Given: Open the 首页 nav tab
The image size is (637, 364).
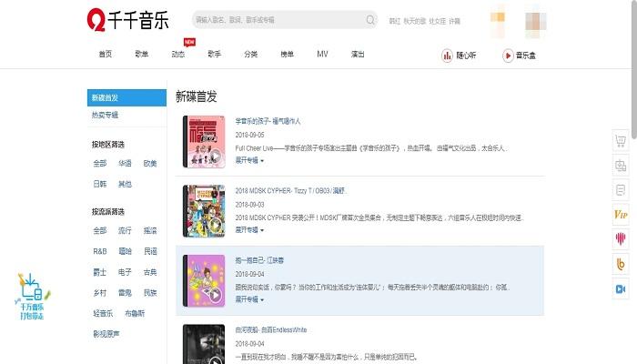Looking at the screenshot, I should point(106,54).
